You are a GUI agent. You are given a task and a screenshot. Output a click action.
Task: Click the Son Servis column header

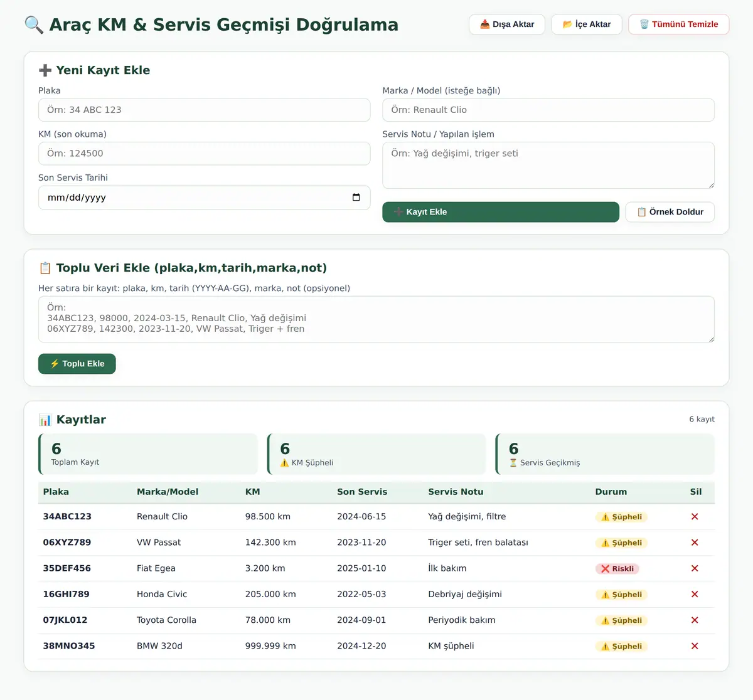(362, 492)
